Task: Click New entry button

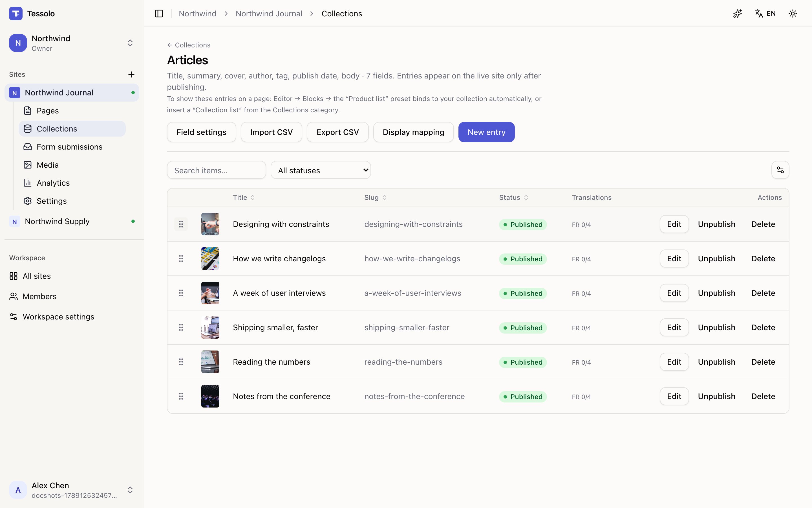Action: [x=486, y=132]
